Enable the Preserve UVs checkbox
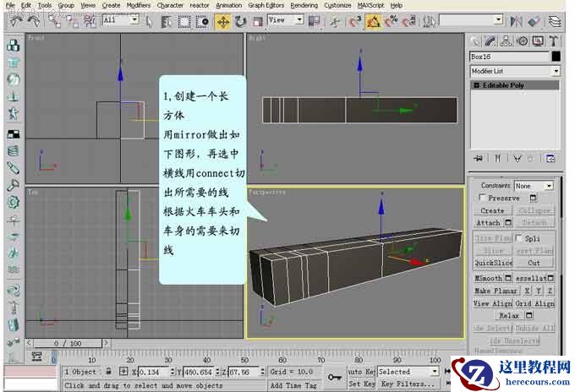575x392 pixels. click(x=483, y=198)
